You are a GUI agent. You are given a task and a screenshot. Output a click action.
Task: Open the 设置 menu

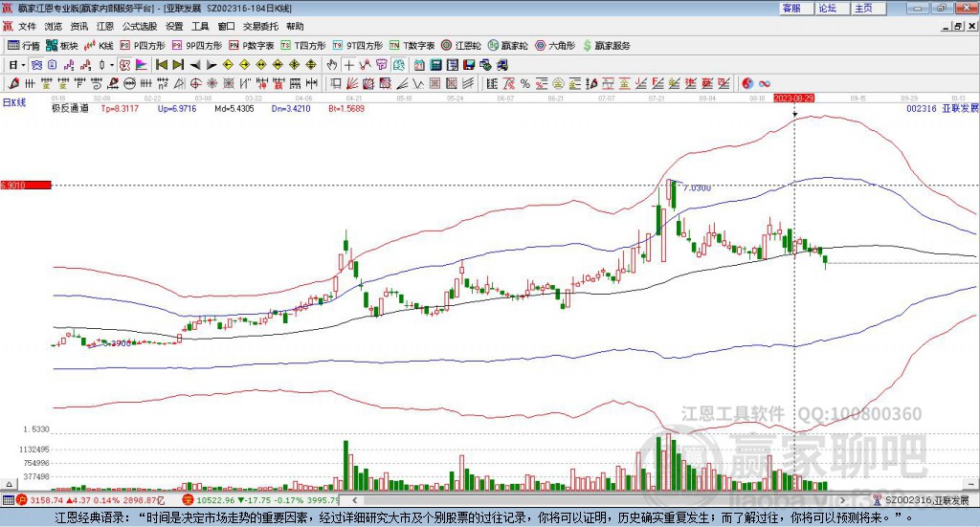pos(174,26)
